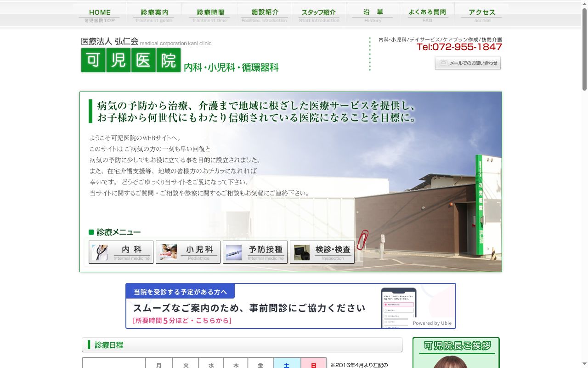Open よくある質問 FAQ page

[x=427, y=15]
